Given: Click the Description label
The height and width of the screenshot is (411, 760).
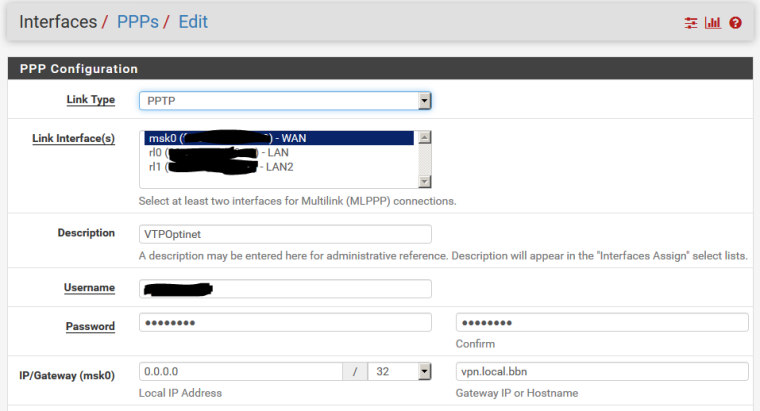Looking at the screenshot, I should [86, 233].
